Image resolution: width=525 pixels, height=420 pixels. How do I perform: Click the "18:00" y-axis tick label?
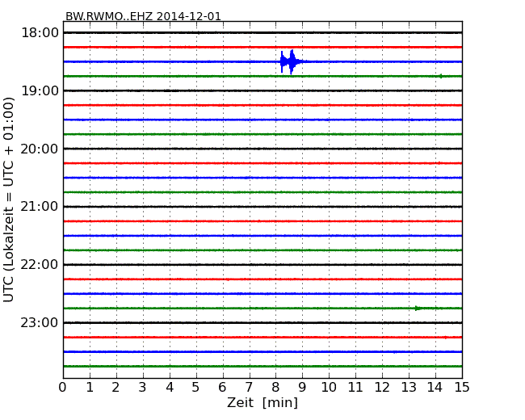pos(40,33)
